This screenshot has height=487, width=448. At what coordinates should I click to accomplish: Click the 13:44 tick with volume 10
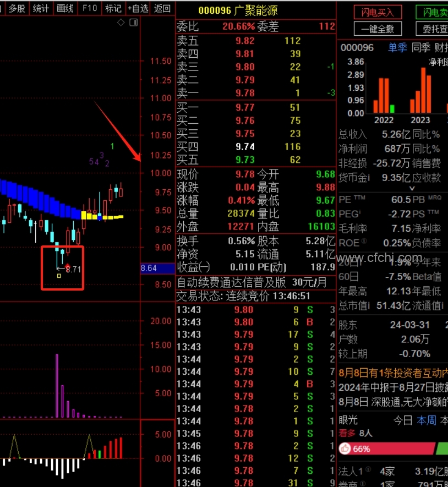click(255, 371)
